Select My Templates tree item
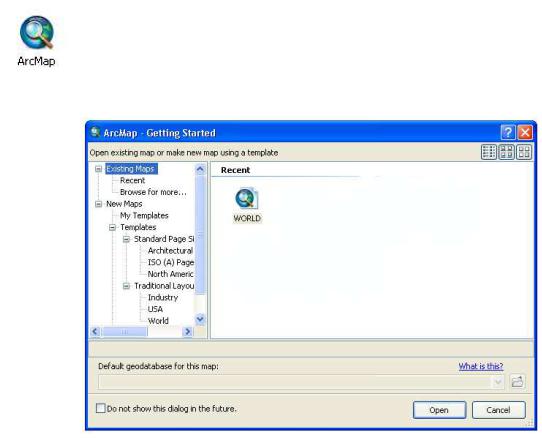Screen dimensions: 542x438 [x=144, y=216]
